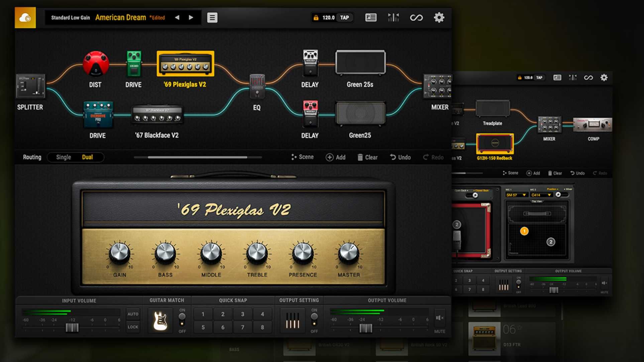644x362 pixels.
Task: Switch routing to Single
Action: click(64, 157)
